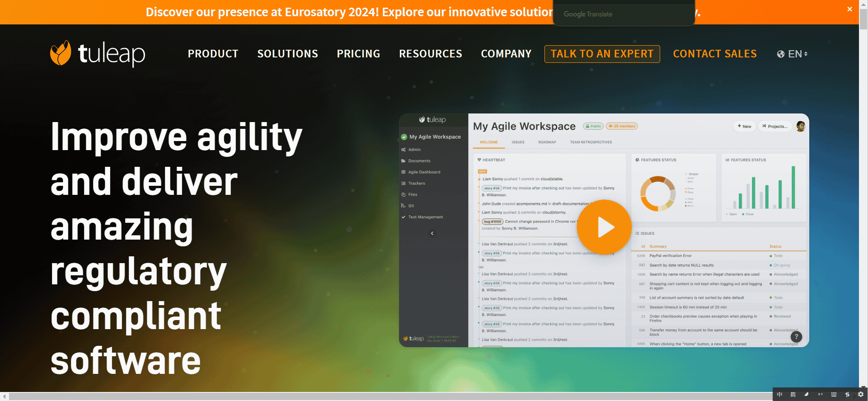This screenshot has height=401, width=868.
Task: Play the Tuleap demo video
Action: 604,227
